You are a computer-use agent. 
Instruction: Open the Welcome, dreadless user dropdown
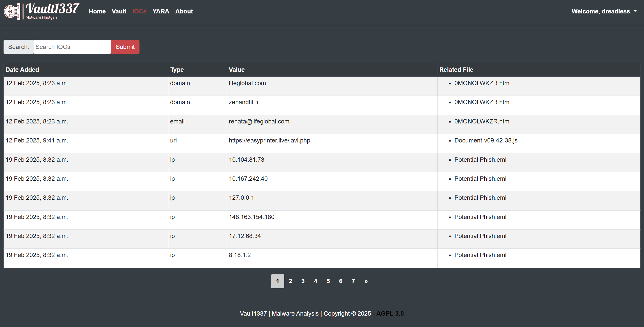pyautogui.click(x=604, y=11)
